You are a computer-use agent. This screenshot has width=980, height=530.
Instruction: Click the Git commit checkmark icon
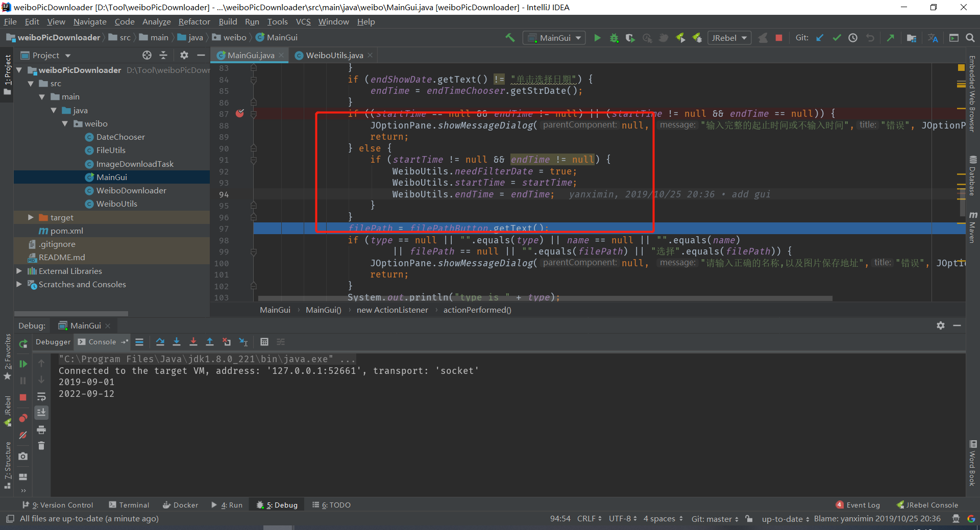tap(837, 38)
